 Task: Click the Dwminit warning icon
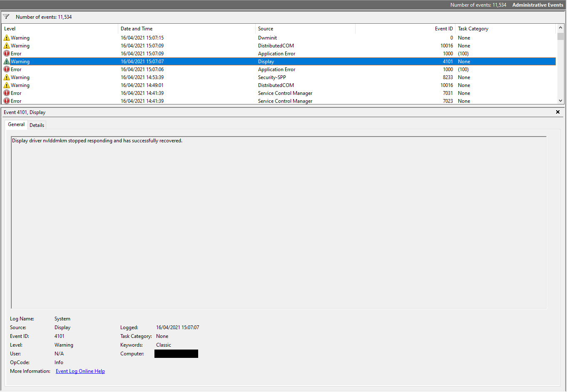(x=7, y=38)
